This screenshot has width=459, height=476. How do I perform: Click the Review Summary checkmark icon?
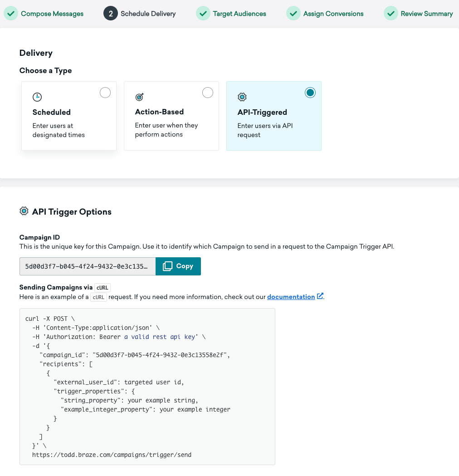(x=391, y=14)
